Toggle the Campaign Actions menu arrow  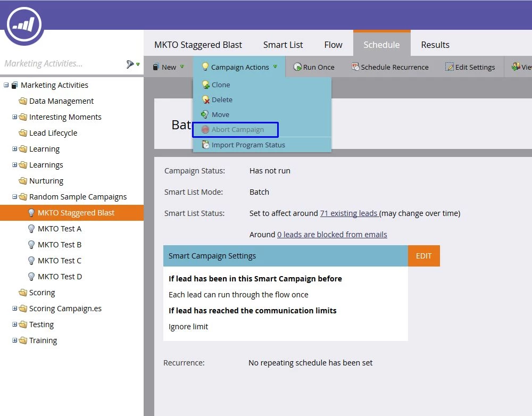point(275,66)
